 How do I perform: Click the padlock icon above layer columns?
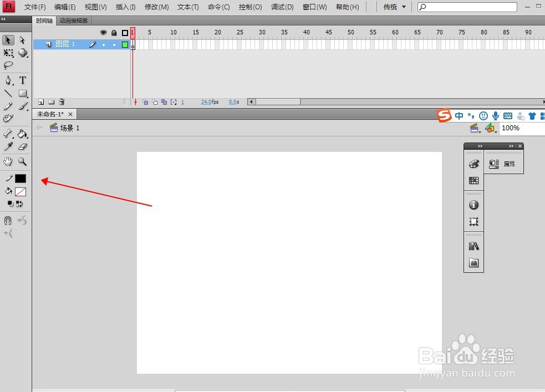pos(114,33)
